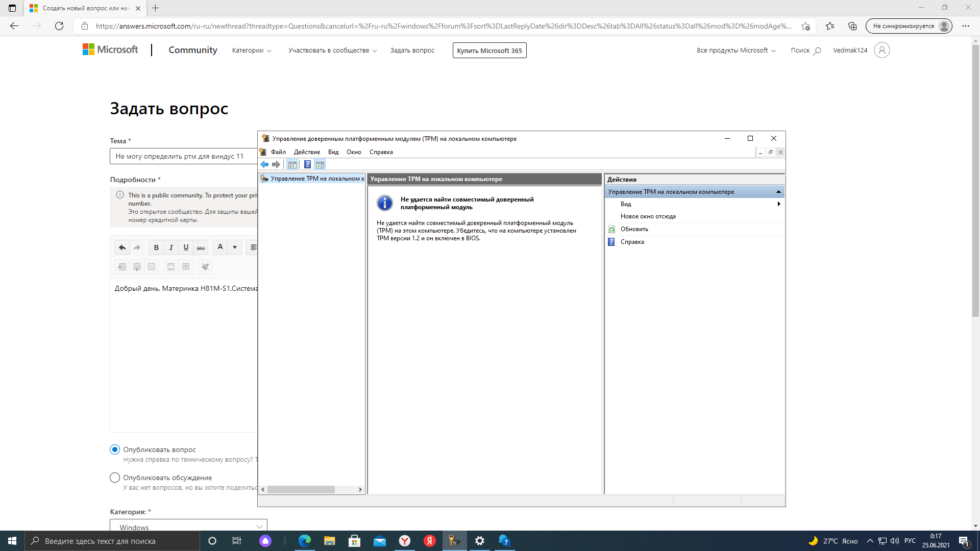The width and height of the screenshot is (980, 551).
Task: Open browser collections icon
Action: (x=852, y=26)
